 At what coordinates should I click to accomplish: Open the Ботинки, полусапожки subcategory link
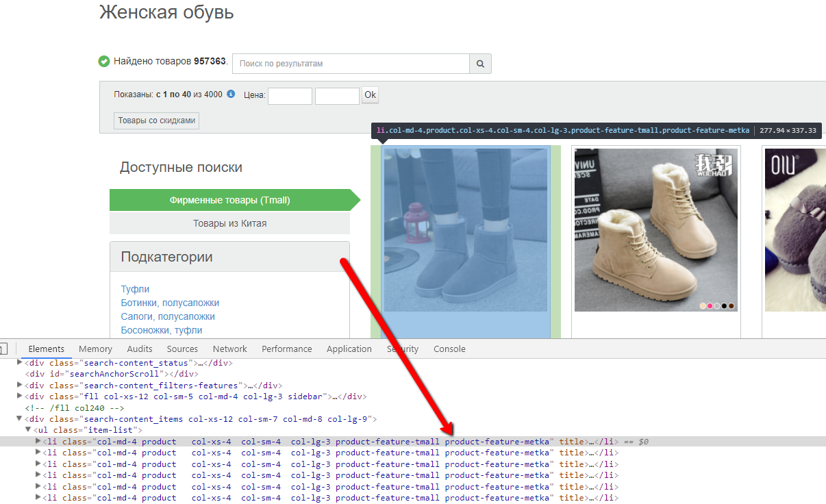click(170, 303)
